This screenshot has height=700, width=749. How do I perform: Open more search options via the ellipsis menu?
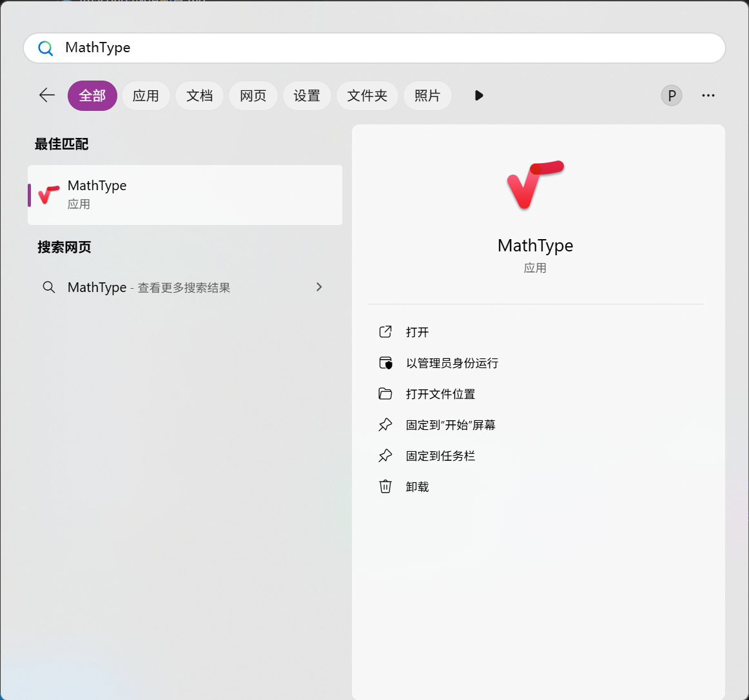(708, 95)
